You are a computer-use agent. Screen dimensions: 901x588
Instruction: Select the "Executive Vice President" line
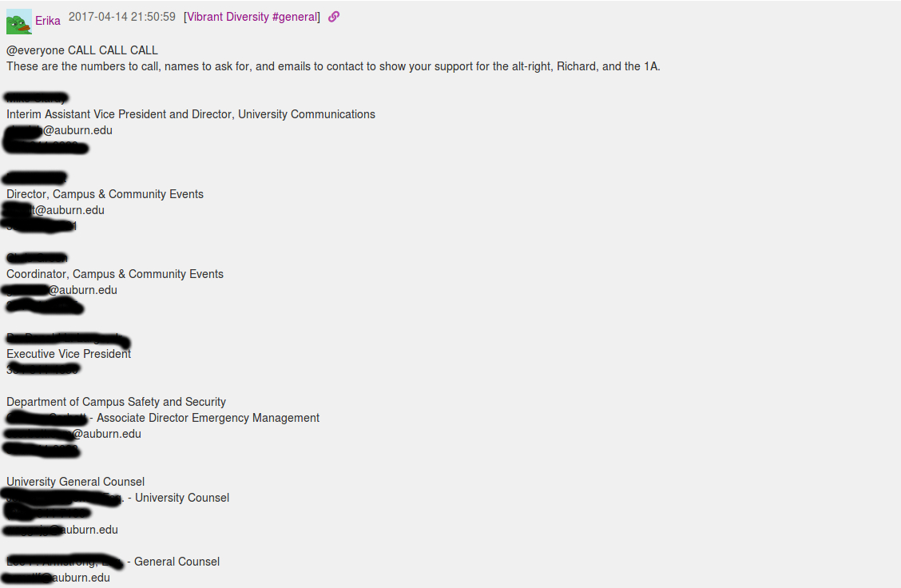pos(69,354)
